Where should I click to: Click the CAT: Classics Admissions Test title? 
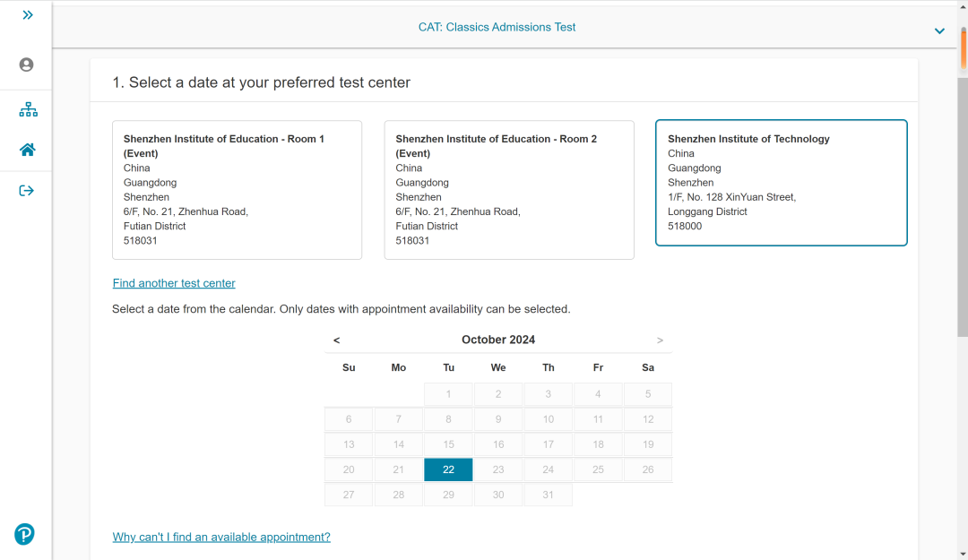pos(497,27)
